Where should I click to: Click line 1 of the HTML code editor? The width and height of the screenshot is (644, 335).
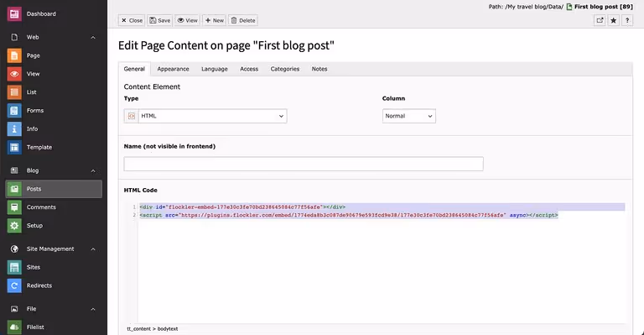pos(382,207)
